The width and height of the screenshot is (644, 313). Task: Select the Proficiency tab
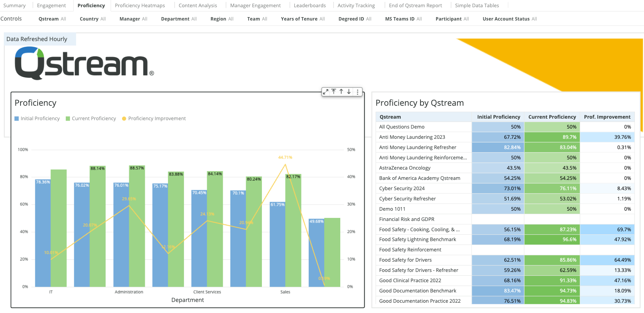tap(91, 6)
